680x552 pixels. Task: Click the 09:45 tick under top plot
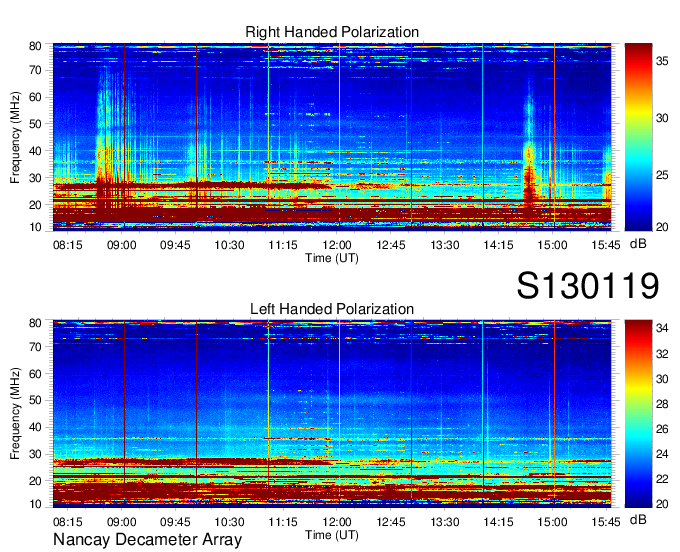click(x=175, y=245)
